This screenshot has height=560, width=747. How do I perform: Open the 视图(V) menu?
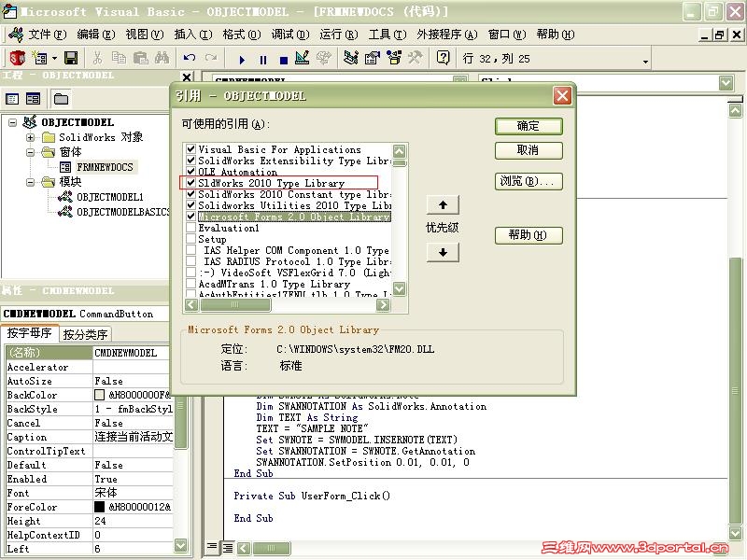click(145, 35)
